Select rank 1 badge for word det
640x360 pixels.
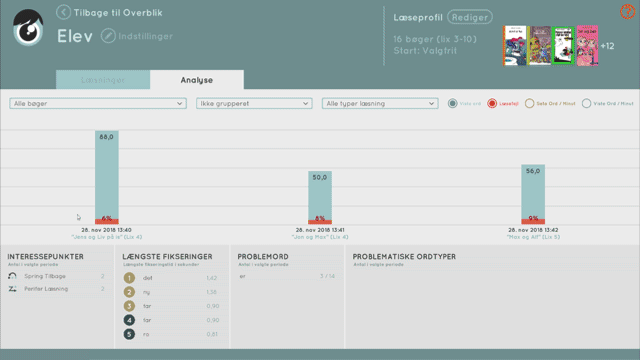(x=129, y=278)
